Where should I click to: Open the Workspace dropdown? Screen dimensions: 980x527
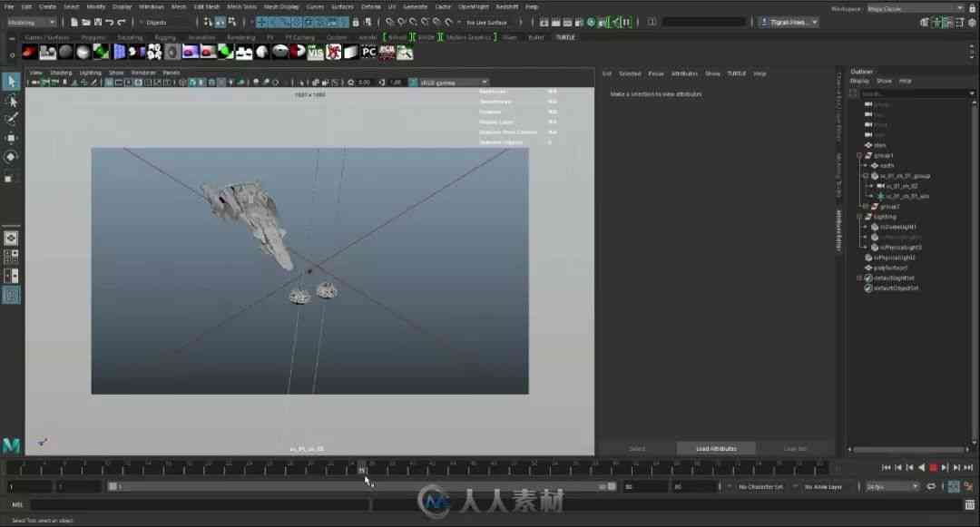(x=916, y=9)
